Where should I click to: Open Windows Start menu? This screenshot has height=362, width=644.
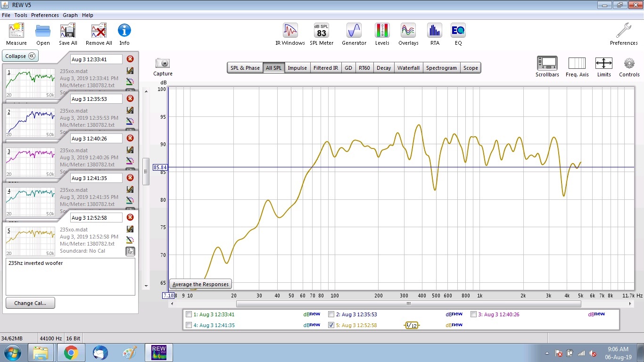[12, 353]
